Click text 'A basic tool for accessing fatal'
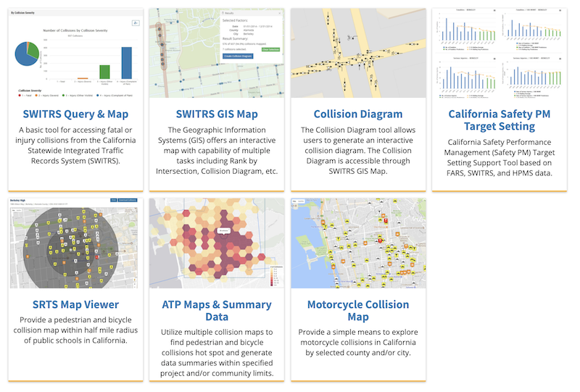The image size is (580, 392). tap(75, 130)
